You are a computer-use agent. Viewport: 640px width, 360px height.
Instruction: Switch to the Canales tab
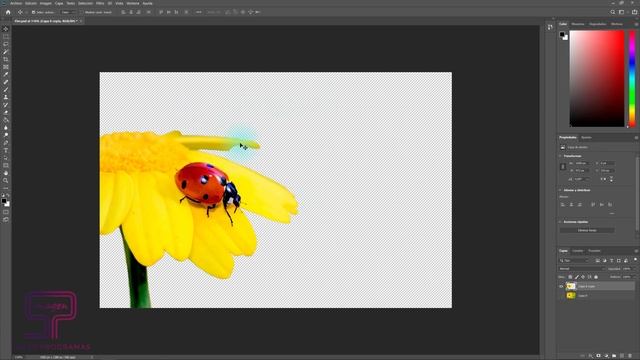click(x=578, y=251)
